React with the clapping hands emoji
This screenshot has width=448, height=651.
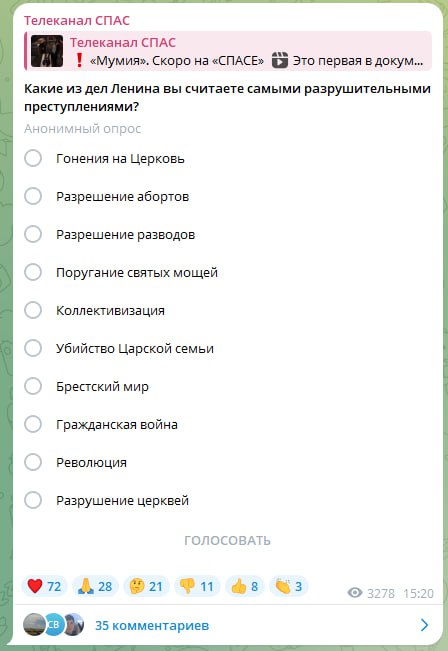point(289,586)
